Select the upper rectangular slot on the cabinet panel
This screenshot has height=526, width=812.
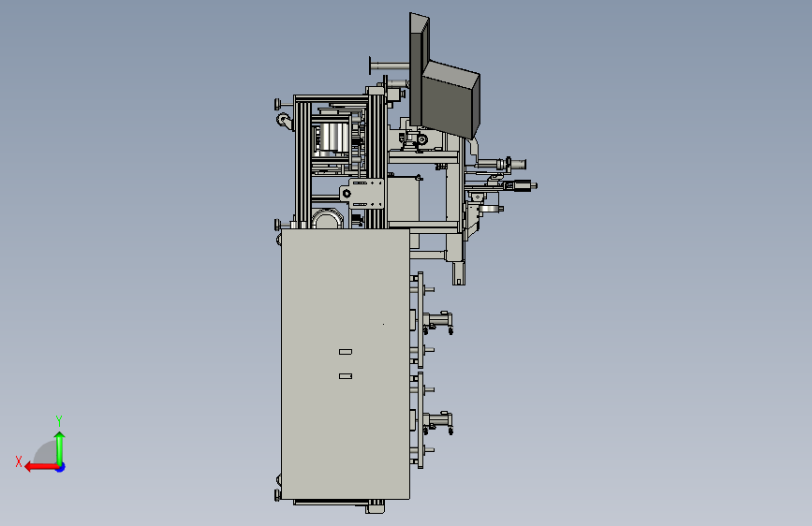pyautogui.click(x=346, y=352)
